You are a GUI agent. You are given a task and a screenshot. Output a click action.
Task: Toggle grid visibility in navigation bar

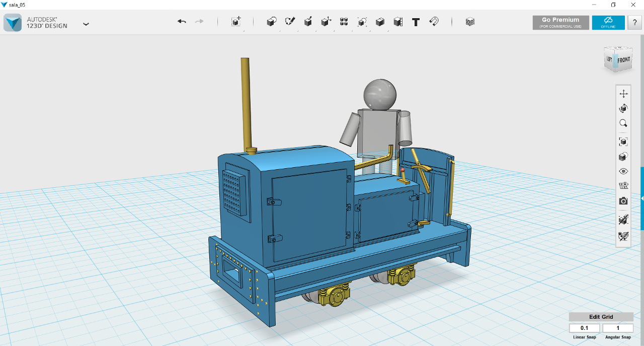coord(623,186)
